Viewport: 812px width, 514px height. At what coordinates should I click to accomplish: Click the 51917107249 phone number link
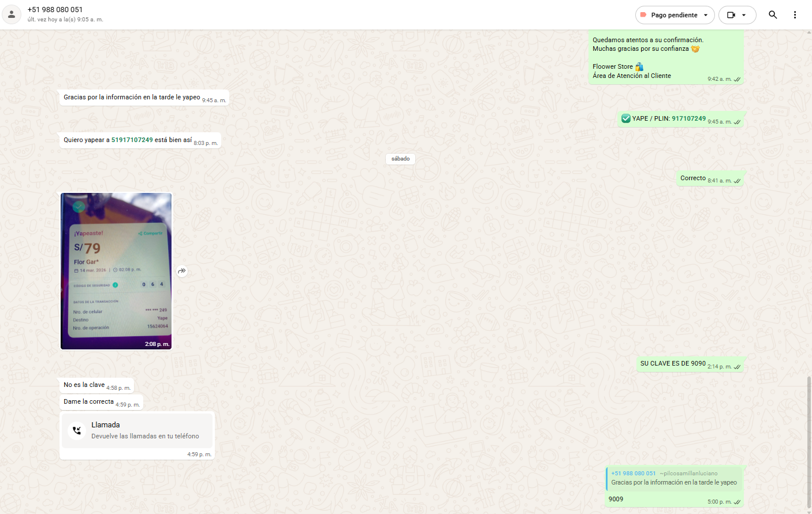pyautogui.click(x=132, y=140)
